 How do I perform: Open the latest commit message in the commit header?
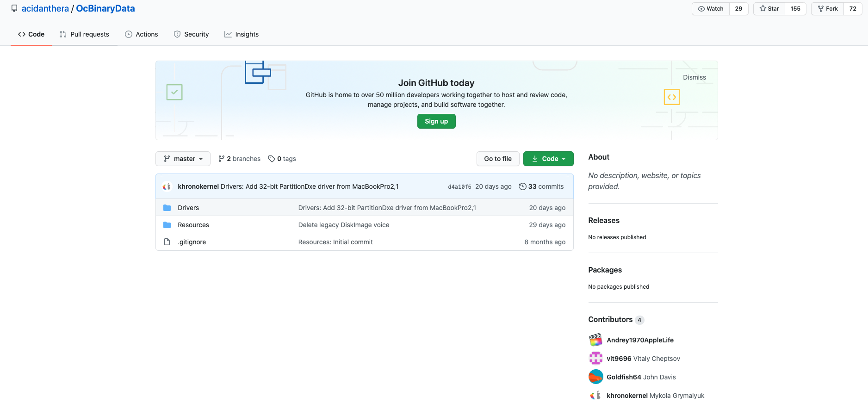pyautogui.click(x=310, y=186)
